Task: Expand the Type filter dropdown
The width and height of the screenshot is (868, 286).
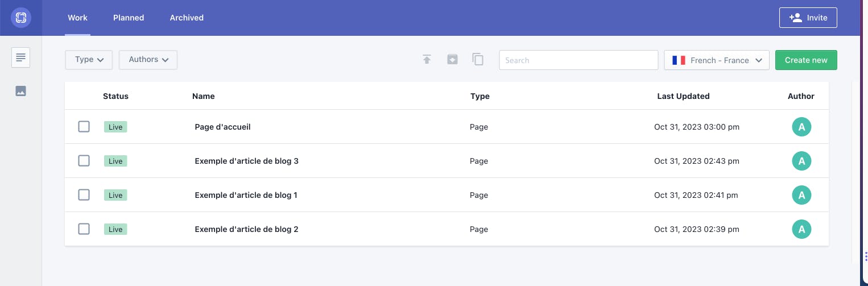Action: 89,60
